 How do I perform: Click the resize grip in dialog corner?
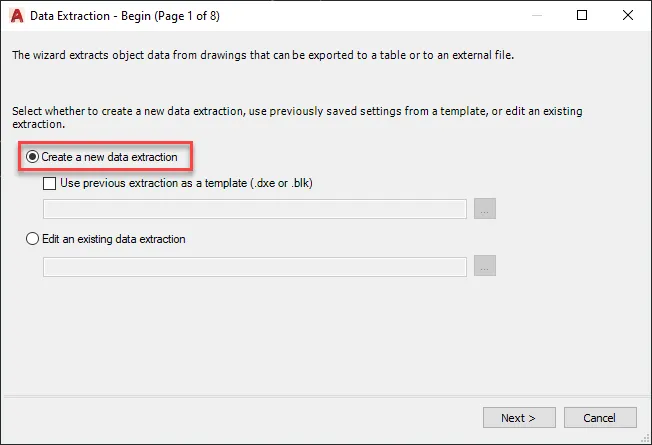pos(645,438)
